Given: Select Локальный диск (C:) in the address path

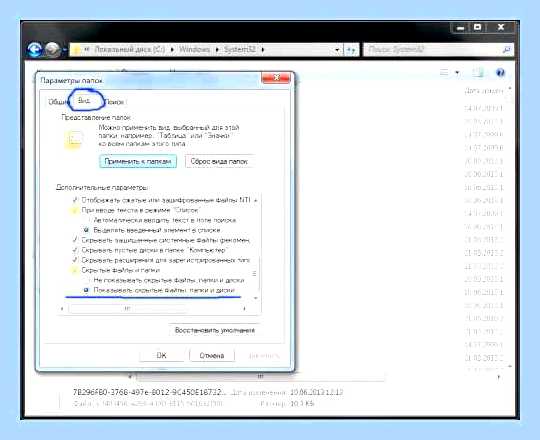Looking at the screenshot, I should [x=129, y=49].
